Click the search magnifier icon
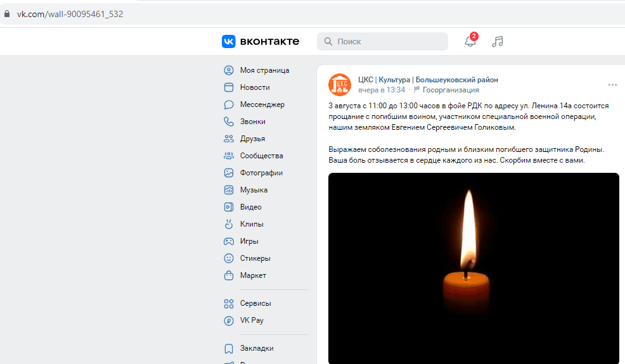This screenshot has height=364, width=625. tap(328, 41)
